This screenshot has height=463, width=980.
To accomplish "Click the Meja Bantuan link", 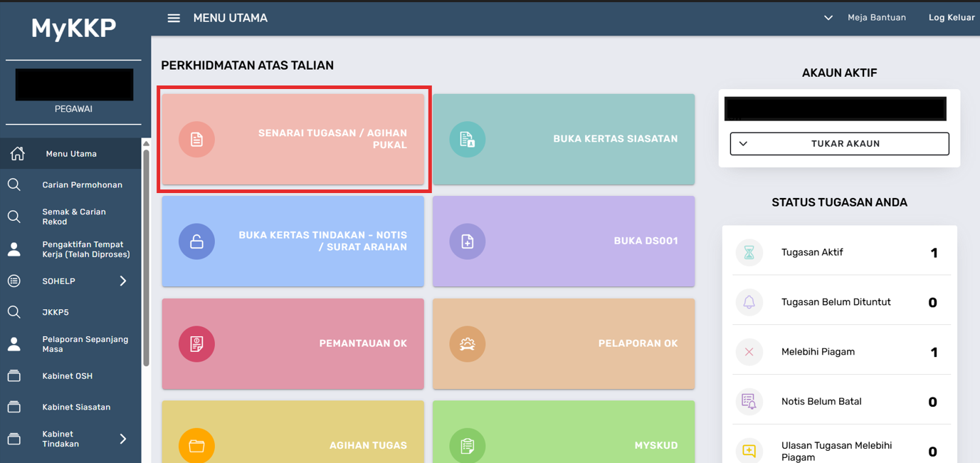I will click(x=877, y=18).
